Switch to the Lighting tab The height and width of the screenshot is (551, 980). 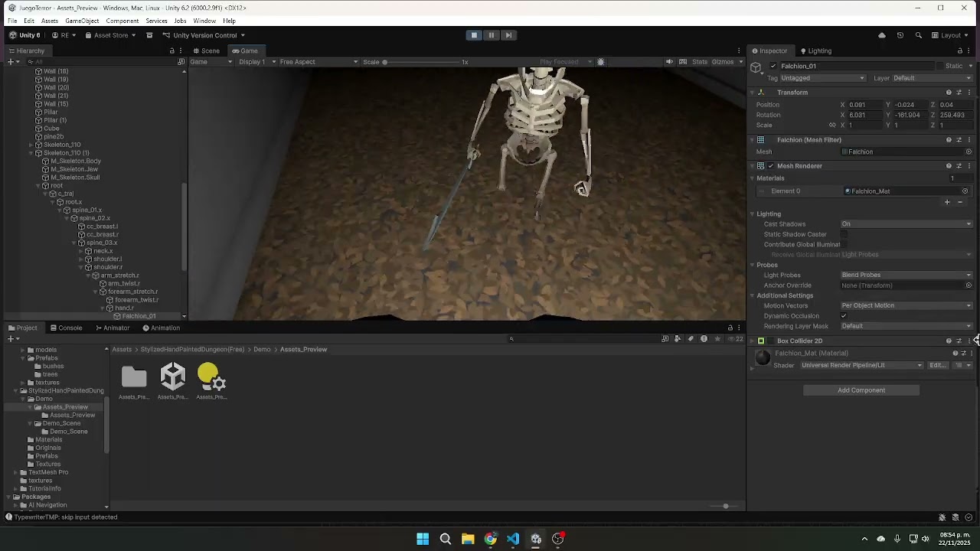pyautogui.click(x=815, y=51)
